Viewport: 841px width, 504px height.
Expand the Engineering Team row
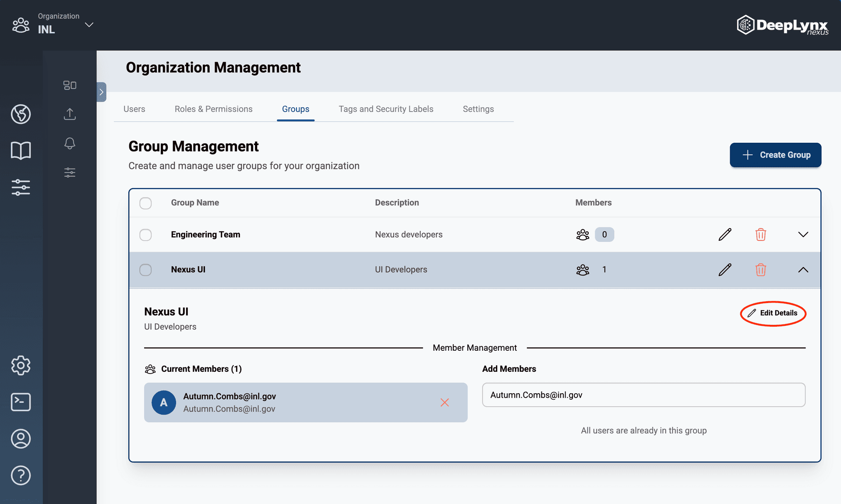click(x=803, y=234)
